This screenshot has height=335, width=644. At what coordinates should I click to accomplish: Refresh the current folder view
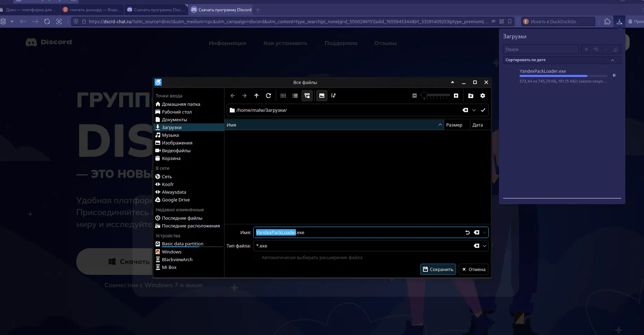click(268, 96)
